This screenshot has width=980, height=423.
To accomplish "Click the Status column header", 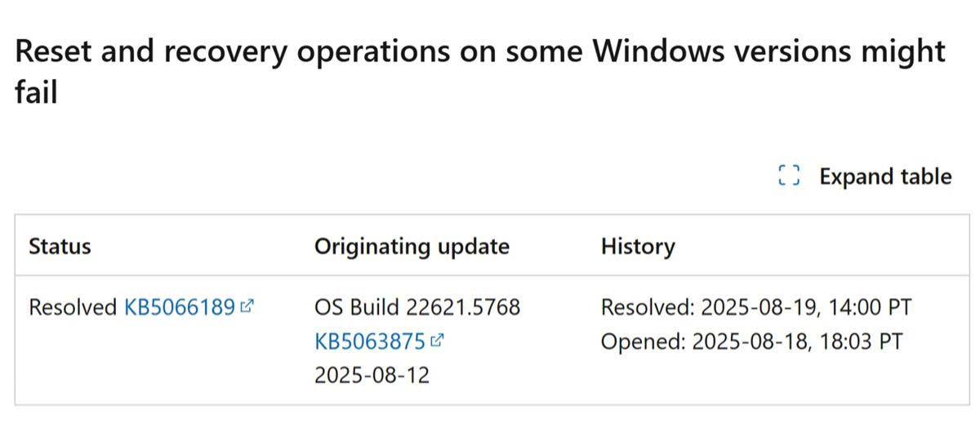I will point(60,246).
